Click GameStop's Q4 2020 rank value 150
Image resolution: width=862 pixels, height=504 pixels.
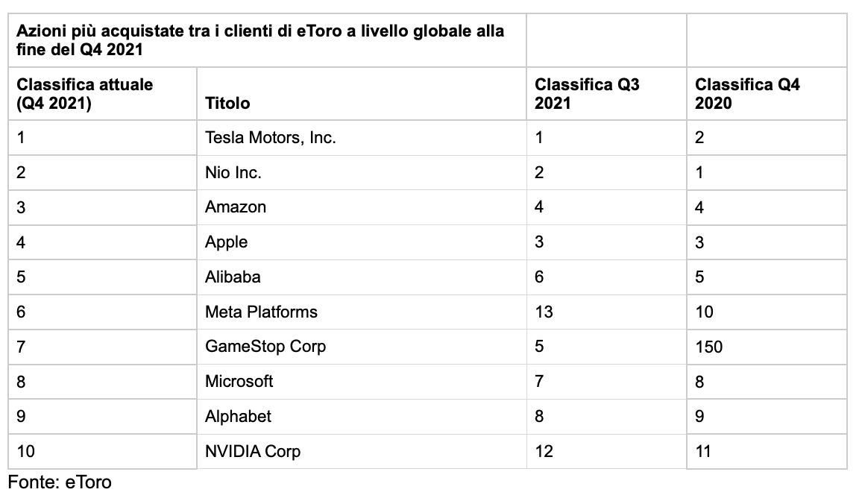(x=708, y=347)
